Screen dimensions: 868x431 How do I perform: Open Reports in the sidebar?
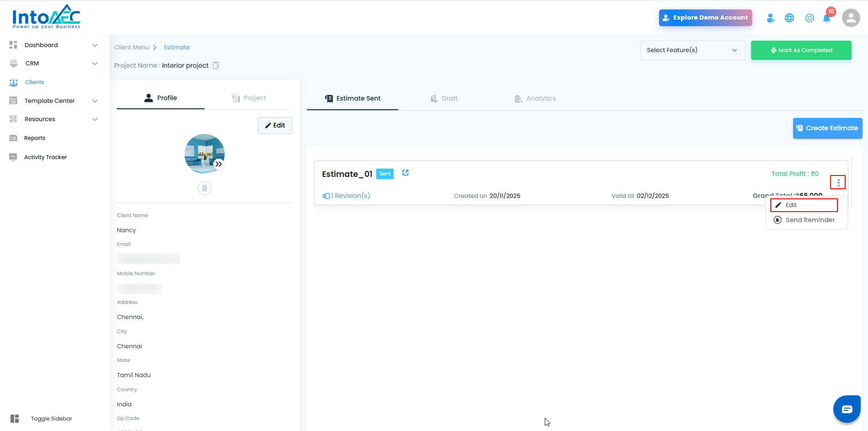[35, 138]
